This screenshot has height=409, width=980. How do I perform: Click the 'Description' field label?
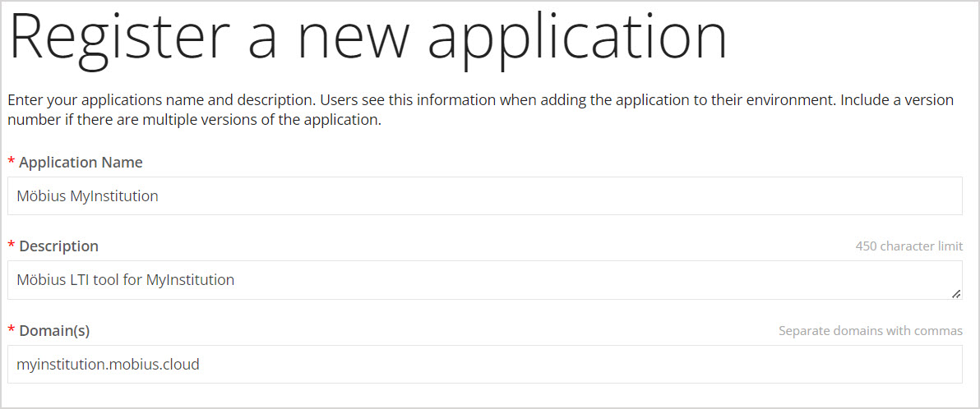click(58, 246)
